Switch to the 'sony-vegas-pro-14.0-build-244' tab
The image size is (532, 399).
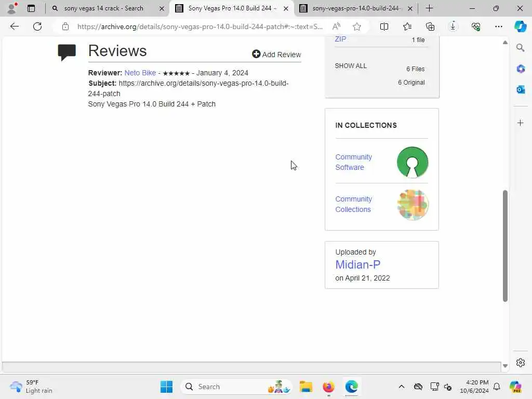click(356, 8)
